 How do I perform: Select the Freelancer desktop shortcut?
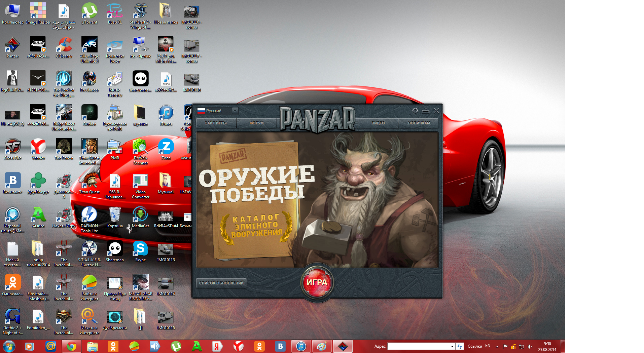(90, 82)
